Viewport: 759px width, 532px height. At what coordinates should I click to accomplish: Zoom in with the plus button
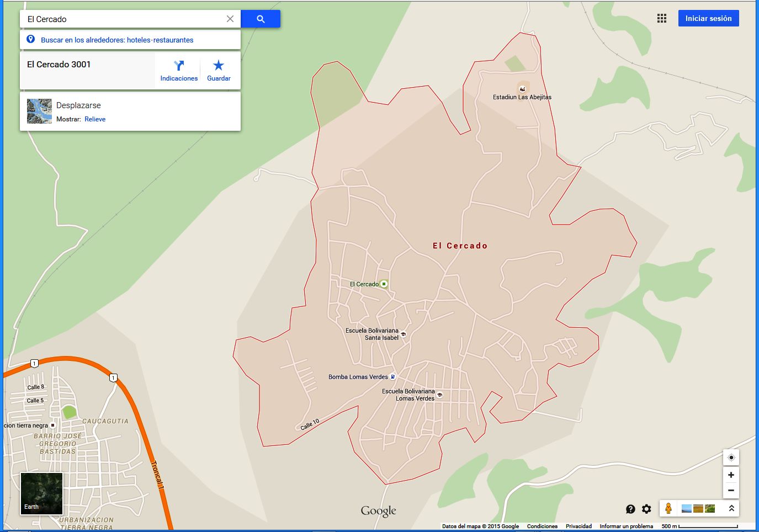pyautogui.click(x=731, y=475)
